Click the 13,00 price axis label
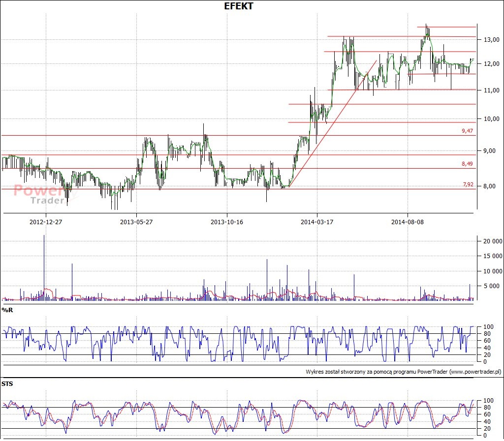504x441 pixels. click(492, 40)
